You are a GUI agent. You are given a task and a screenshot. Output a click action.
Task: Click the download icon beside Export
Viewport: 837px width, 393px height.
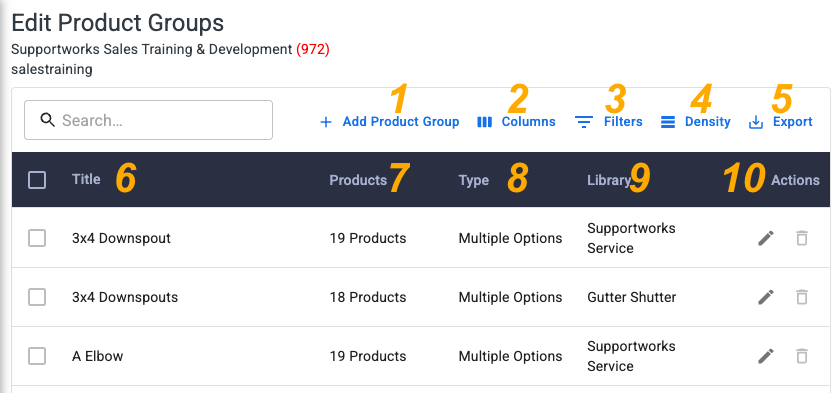pos(756,122)
